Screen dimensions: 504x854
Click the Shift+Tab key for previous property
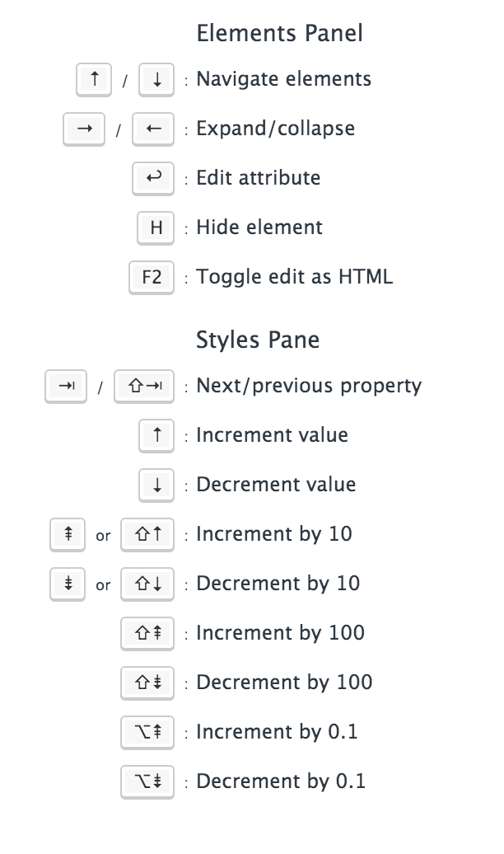144,387
